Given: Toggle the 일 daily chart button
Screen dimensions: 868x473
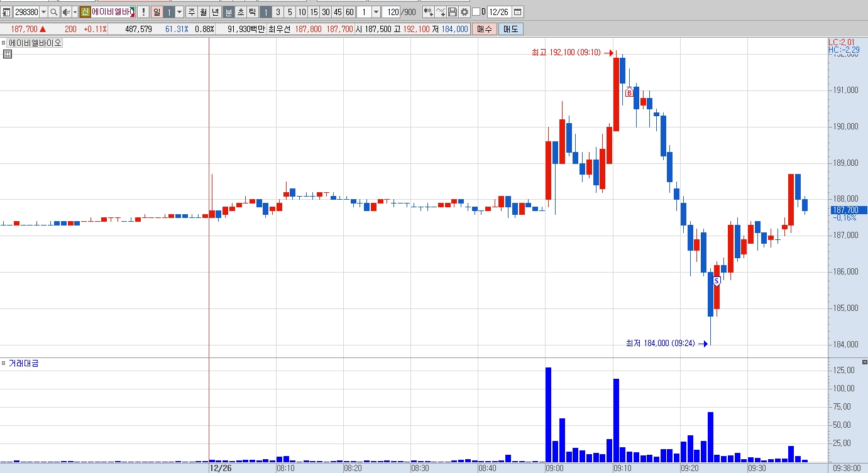Looking at the screenshot, I should pyautogui.click(x=157, y=12).
